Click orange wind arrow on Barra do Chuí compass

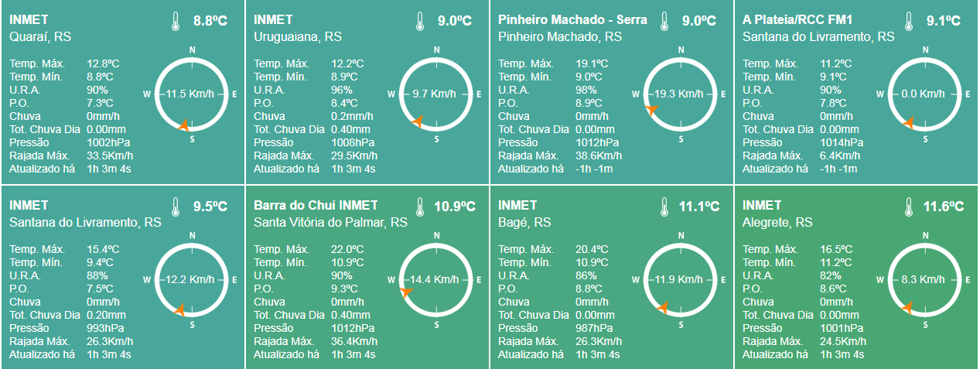click(405, 291)
